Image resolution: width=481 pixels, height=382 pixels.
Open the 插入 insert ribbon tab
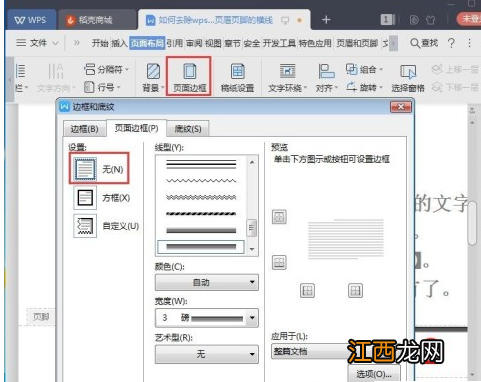coord(119,43)
